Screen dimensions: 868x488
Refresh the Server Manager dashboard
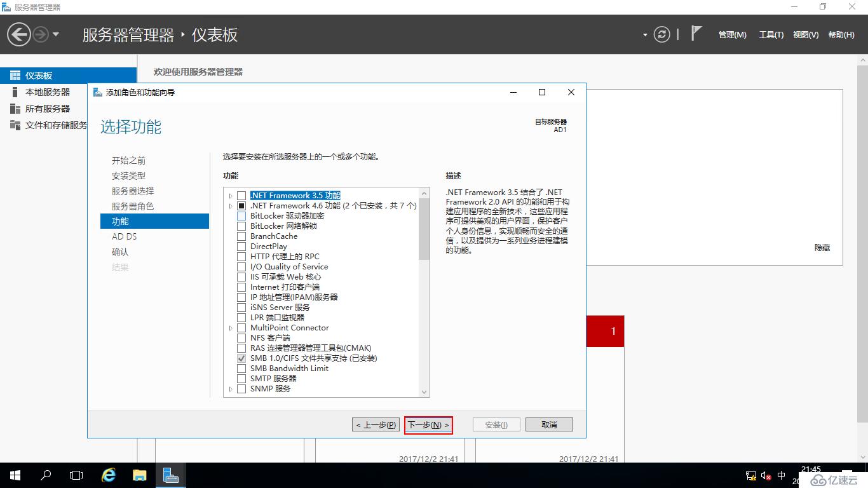pos(662,34)
